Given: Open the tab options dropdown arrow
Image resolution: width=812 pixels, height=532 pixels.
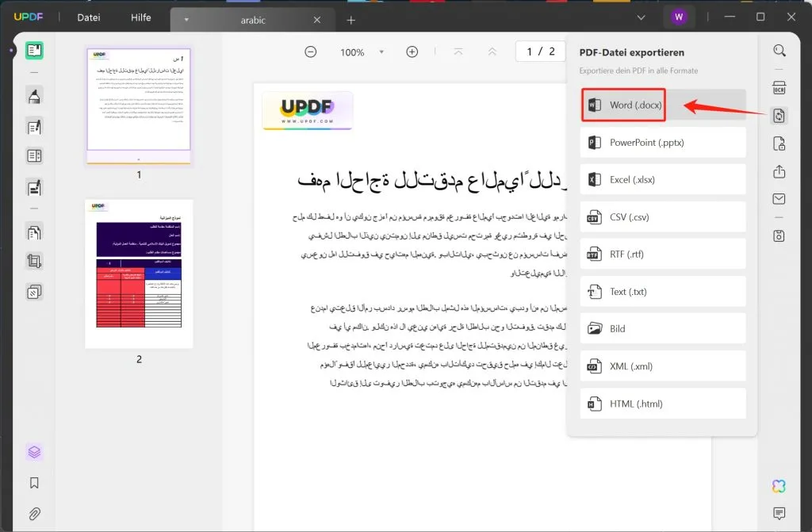Looking at the screenshot, I should (186, 18).
